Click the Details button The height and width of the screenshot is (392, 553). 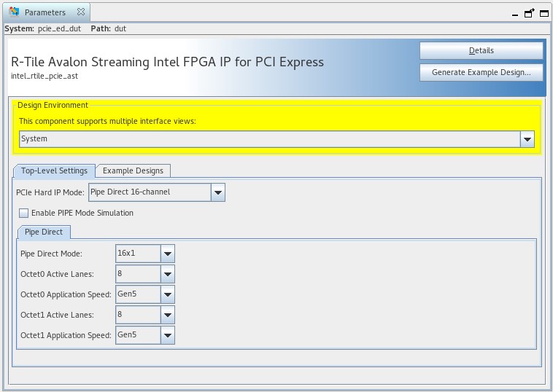[x=481, y=51]
